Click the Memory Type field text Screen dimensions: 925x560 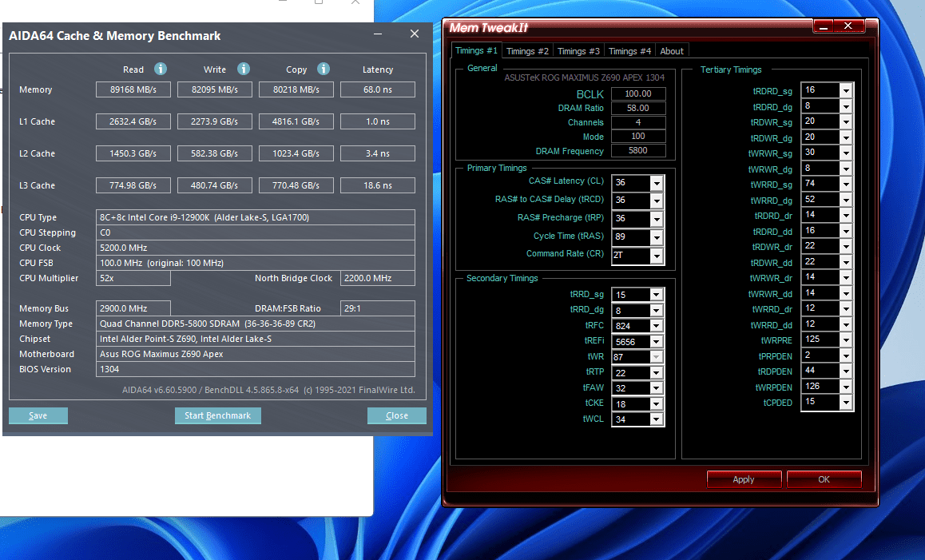click(x=256, y=324)
